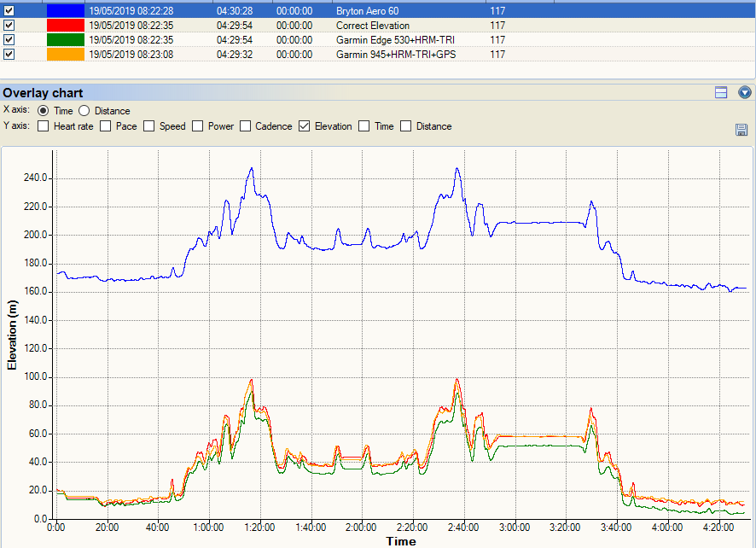Click the 19/05/2019 08:23:08 start time cell
Image resolution: width=756 pixels, height=548 pixels.
coord(131,54)
